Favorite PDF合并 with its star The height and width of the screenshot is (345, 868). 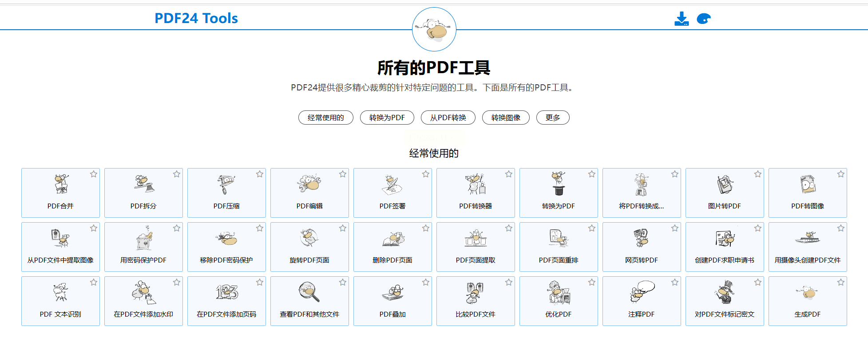click(94, 174)
